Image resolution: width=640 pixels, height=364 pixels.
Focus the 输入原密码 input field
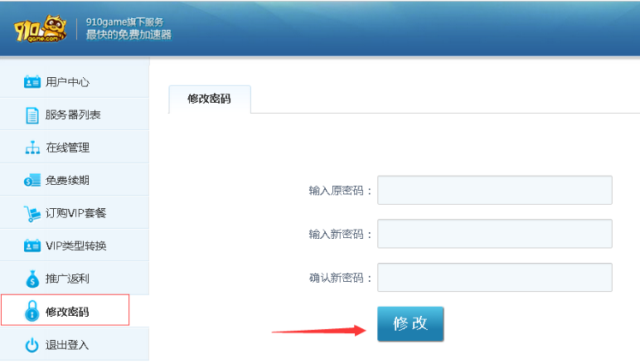(494, 190)
